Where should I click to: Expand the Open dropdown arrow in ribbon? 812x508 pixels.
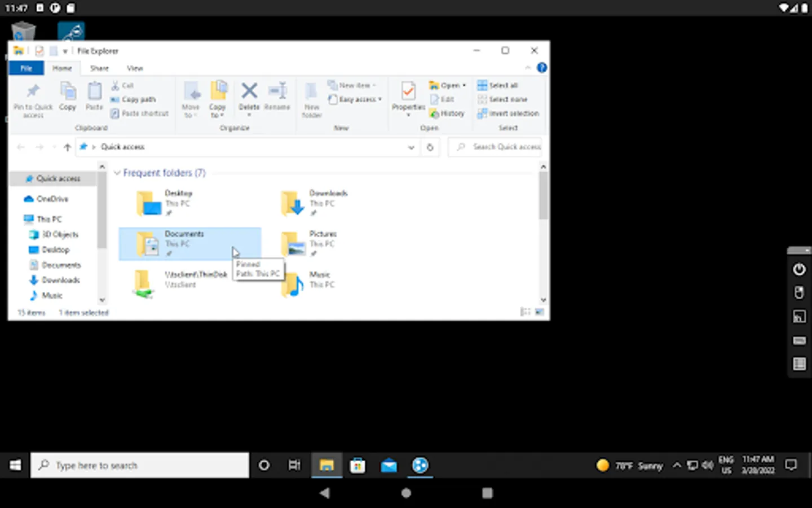coord(464,85)
